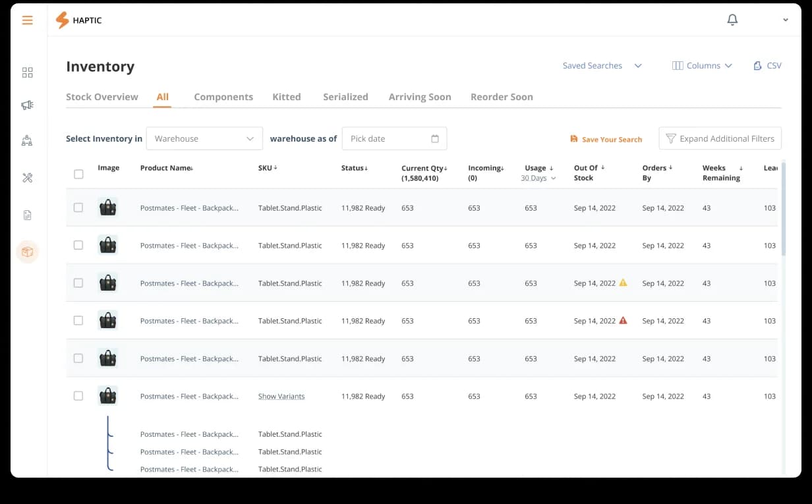Click the CSV export icon

757,66
